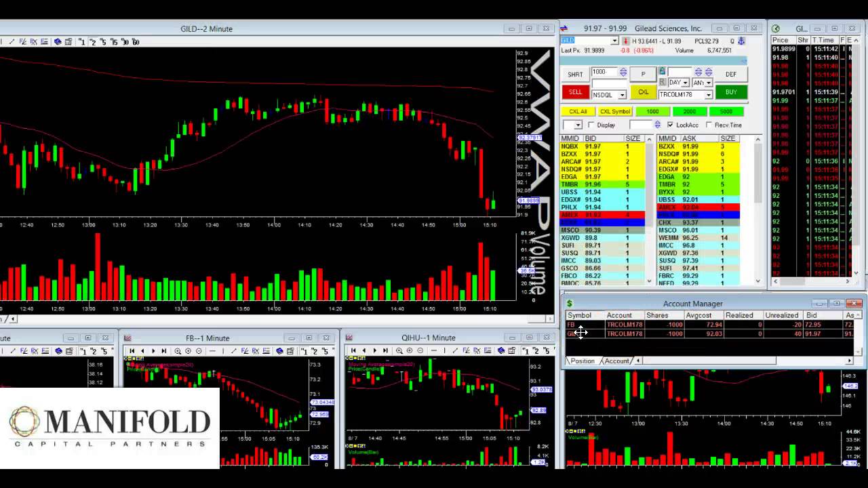Click the P button
Screen dimensions: 868x488
click(644, 74)
